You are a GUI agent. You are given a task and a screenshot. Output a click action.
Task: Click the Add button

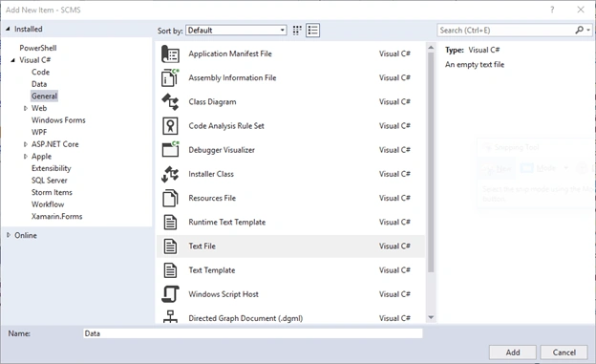512,353
